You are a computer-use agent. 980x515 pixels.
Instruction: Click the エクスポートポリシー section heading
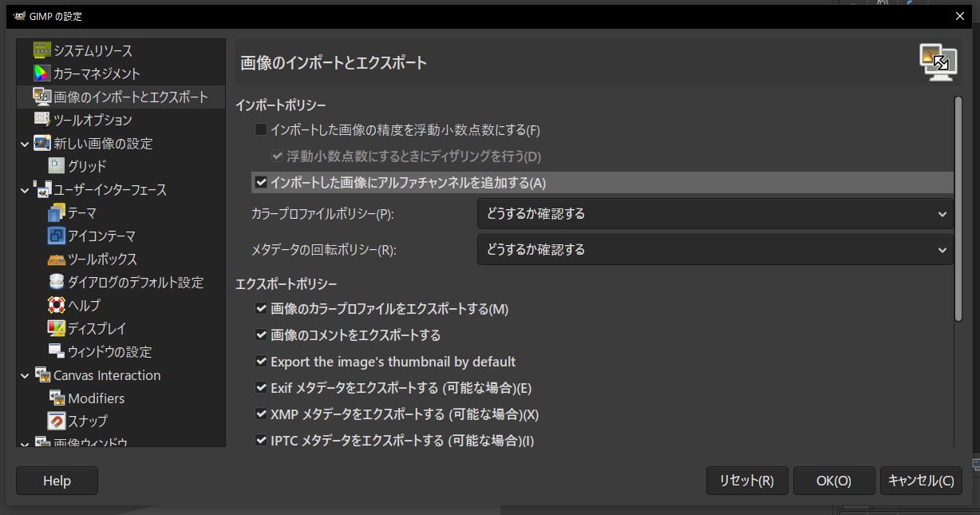tap(286, 284)
